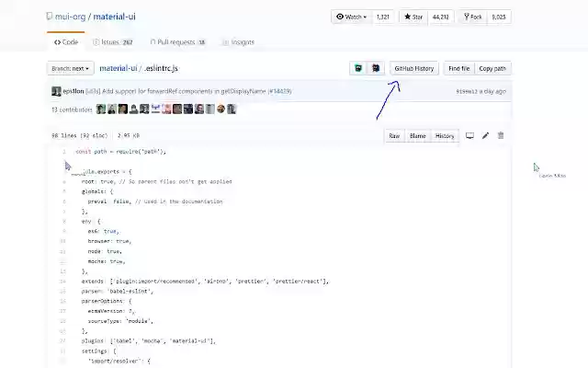Click the "ecmaVersion: 7," line
Image resolution: width=588 pixels, height=368 pixels.
coord(111,311)
